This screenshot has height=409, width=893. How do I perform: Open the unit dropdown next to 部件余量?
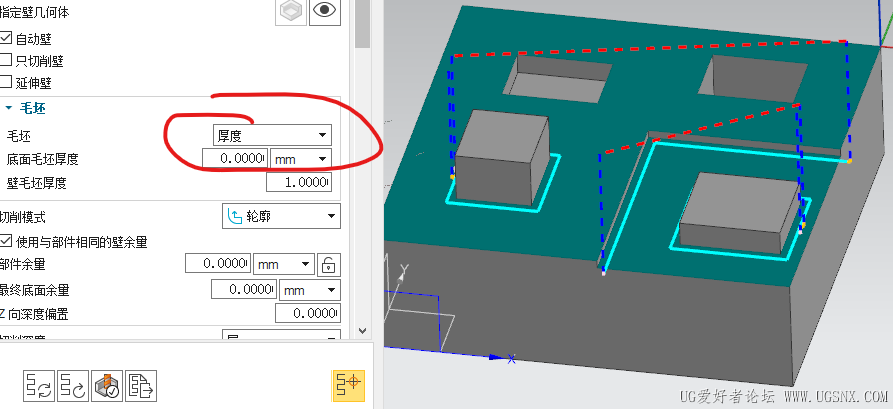tap(284, 264)
